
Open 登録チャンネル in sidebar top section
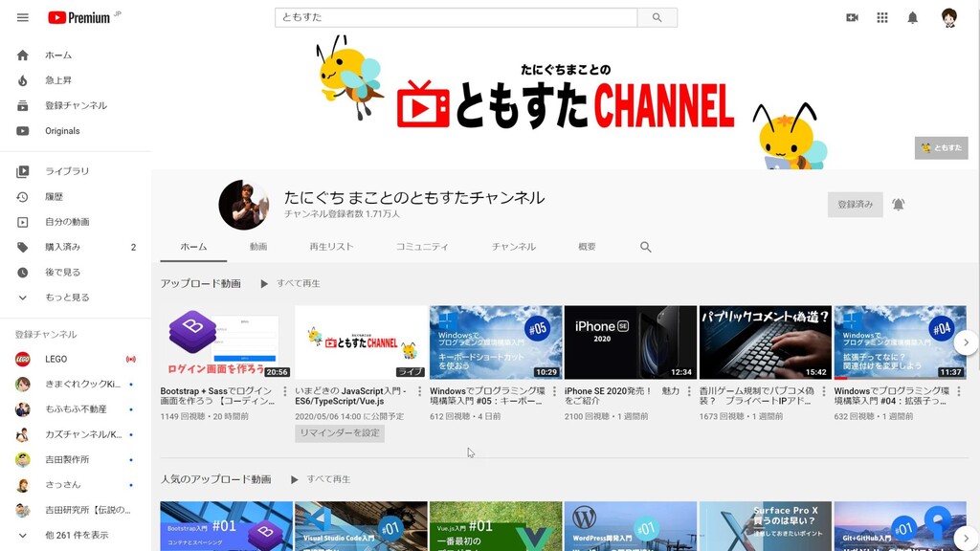click(76, 105)
